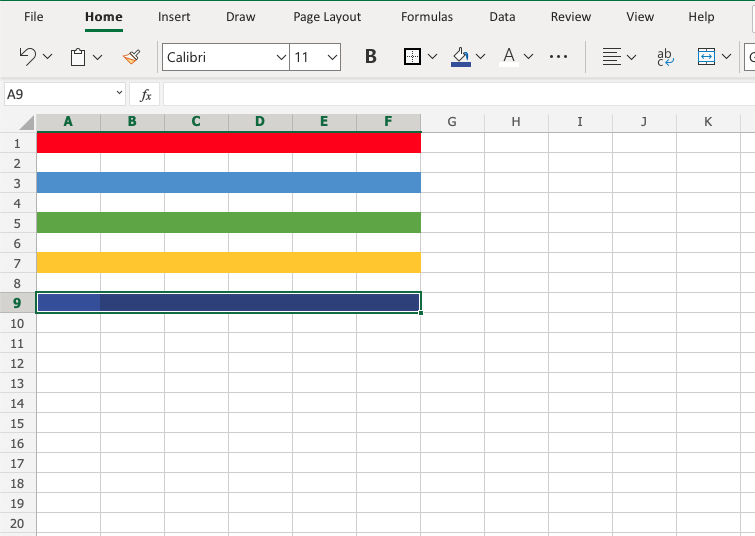Click the Font Color letter A icon
Screen dimensions: 755x536
[x=508, y=57]
